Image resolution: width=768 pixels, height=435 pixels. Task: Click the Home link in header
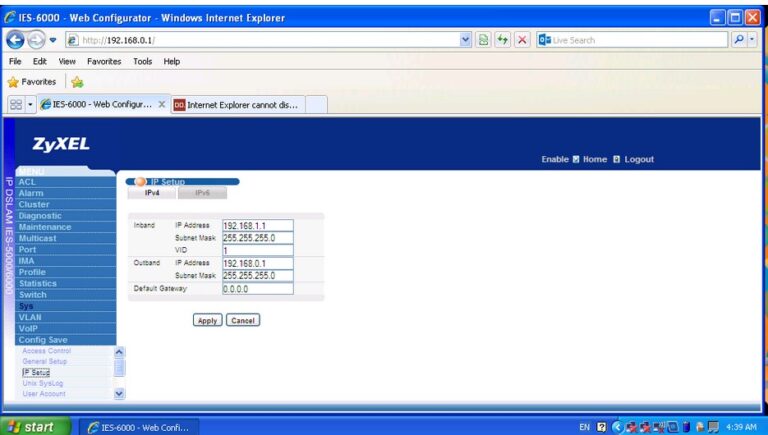click(595, 159)
